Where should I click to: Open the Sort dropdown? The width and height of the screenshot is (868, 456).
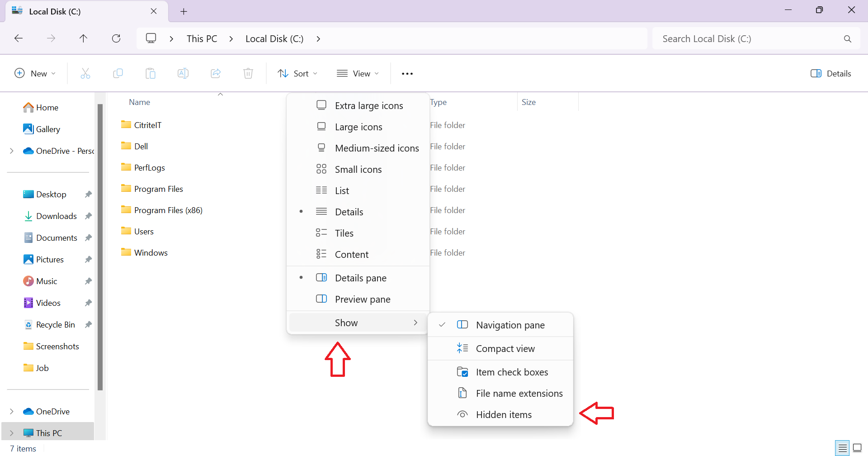[x=297, y=73]
